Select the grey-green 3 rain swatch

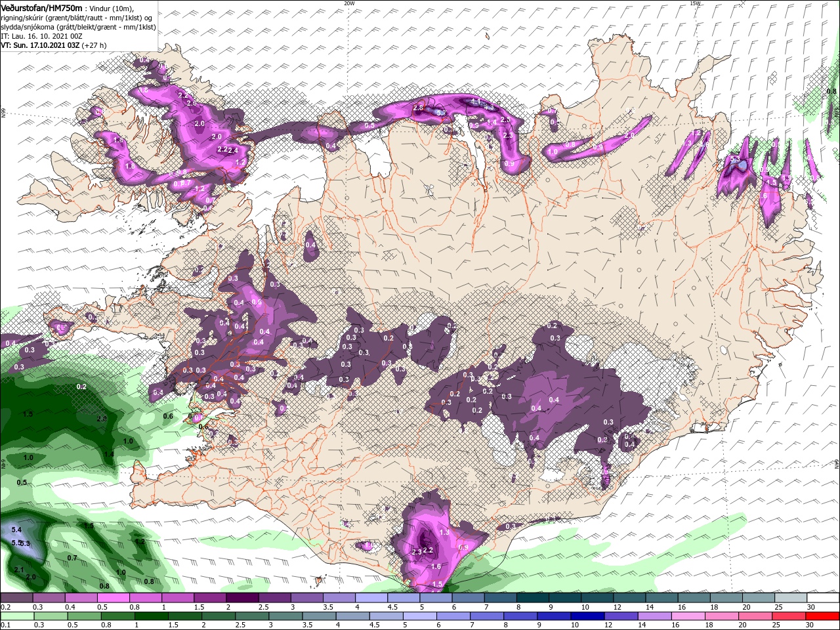pyautogui.click(x=286, y=616)
